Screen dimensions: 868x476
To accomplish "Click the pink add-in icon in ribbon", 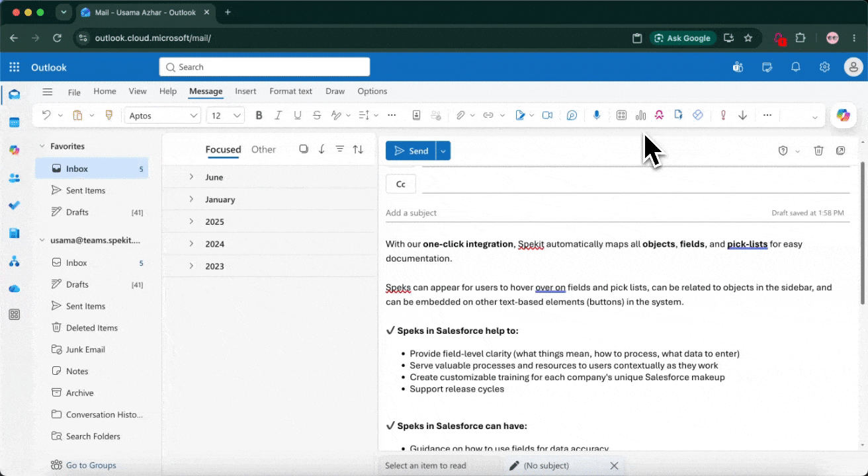I will pyautogui.click(x=660, y=116).
